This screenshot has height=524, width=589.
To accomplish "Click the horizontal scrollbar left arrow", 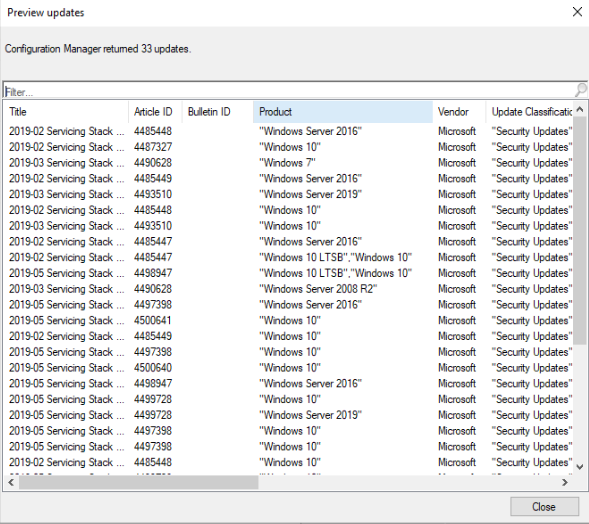I will (11, 482).
